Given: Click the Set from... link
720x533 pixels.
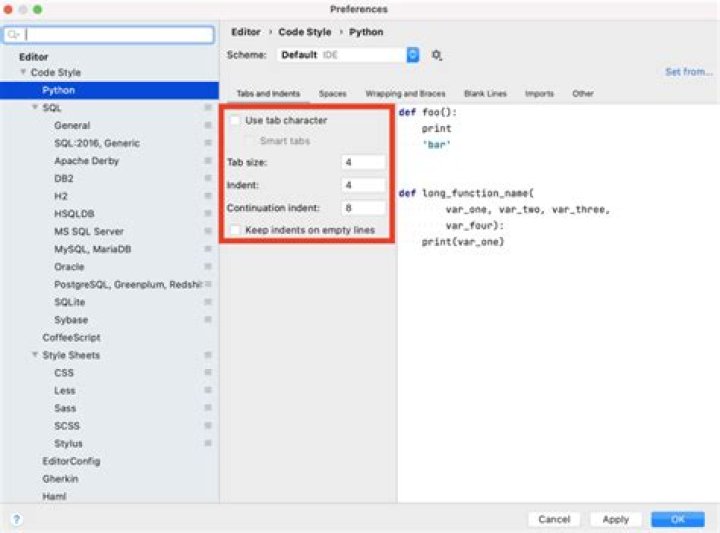Looking at the screenshot, I should coord(689,72).
